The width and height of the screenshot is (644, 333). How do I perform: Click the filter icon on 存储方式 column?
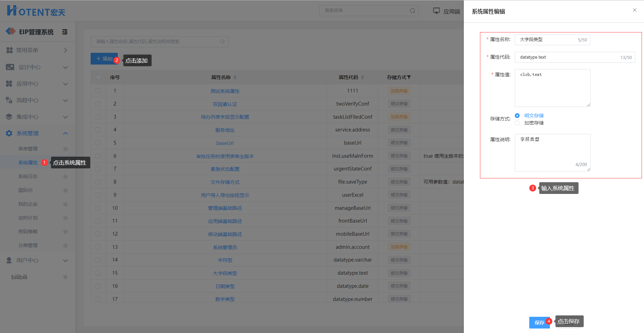click(409, 77)
